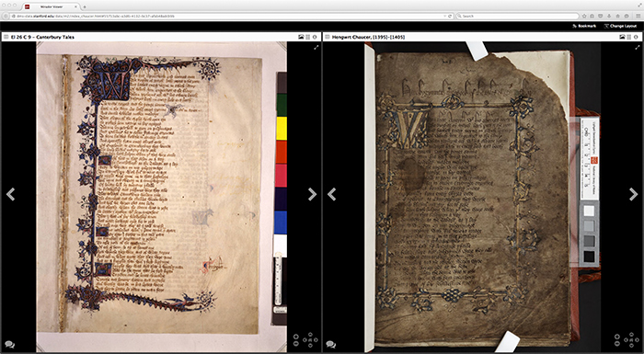
Task: Zoom in on the Hengwrt Chaucer image
Action: [x=617, y=337]
